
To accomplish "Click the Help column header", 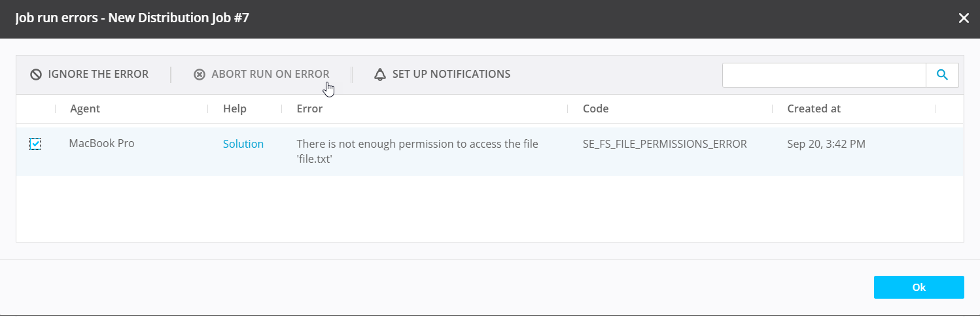I will coord(235,108).
